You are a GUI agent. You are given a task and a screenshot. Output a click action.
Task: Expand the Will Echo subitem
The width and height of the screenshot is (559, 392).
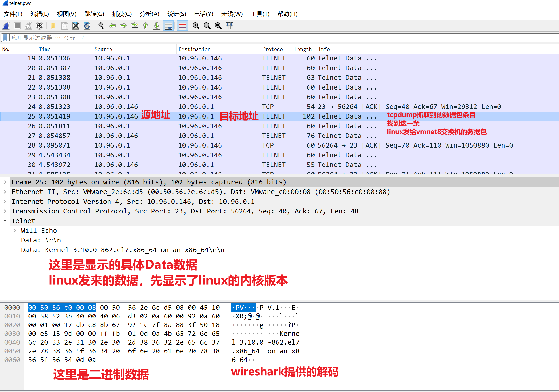[15, 231]
